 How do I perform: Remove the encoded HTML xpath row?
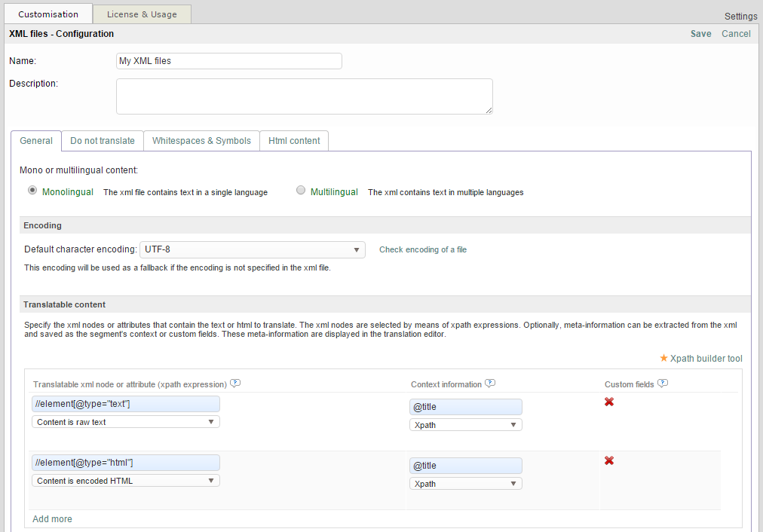tap(609, 460)
